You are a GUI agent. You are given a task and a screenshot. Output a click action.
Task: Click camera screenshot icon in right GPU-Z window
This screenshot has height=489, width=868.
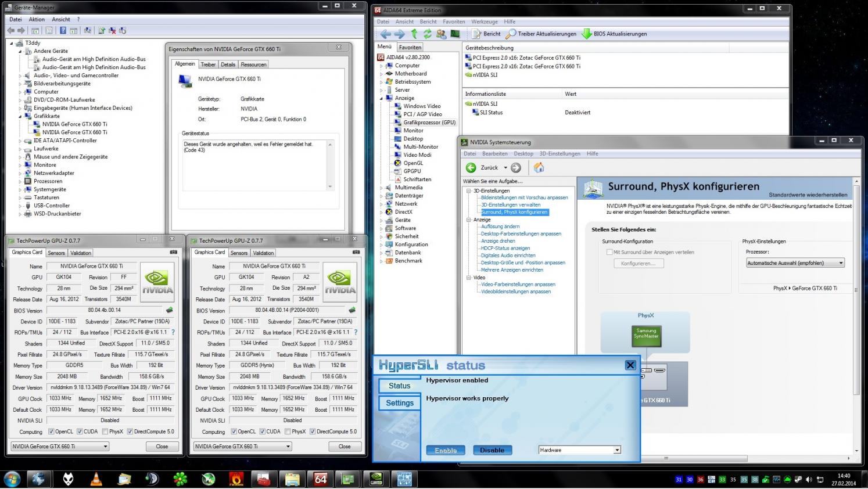click(x=356, y=252)
